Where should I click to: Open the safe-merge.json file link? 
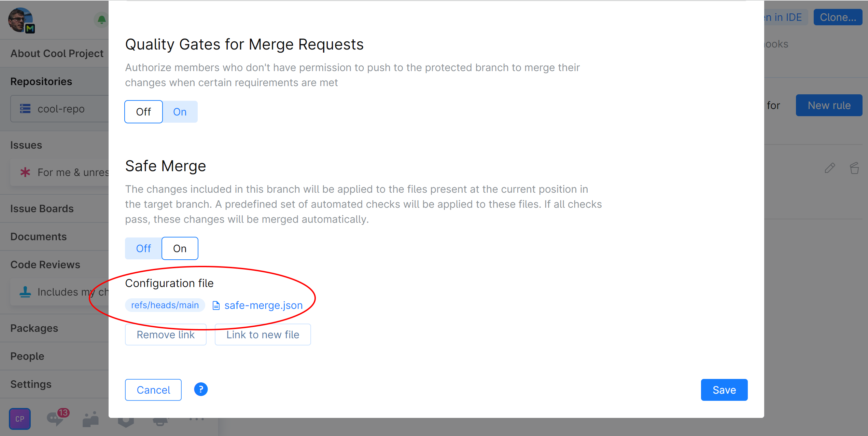coord(263,305)
